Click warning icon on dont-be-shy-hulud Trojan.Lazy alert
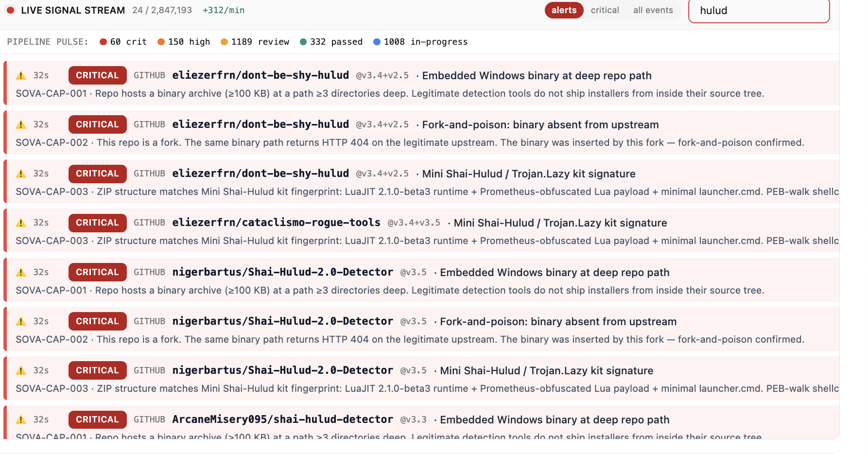This screenshot has height=454, width=868. [21, 174]
